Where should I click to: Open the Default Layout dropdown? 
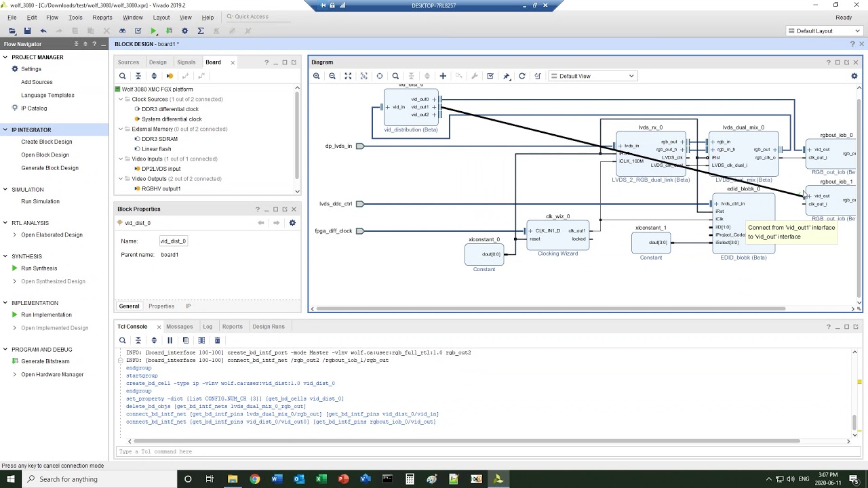click(x=824, y=30)
